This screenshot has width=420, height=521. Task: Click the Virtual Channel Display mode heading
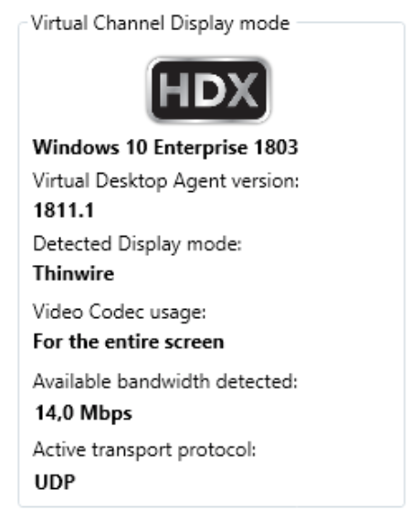[161, 24]
